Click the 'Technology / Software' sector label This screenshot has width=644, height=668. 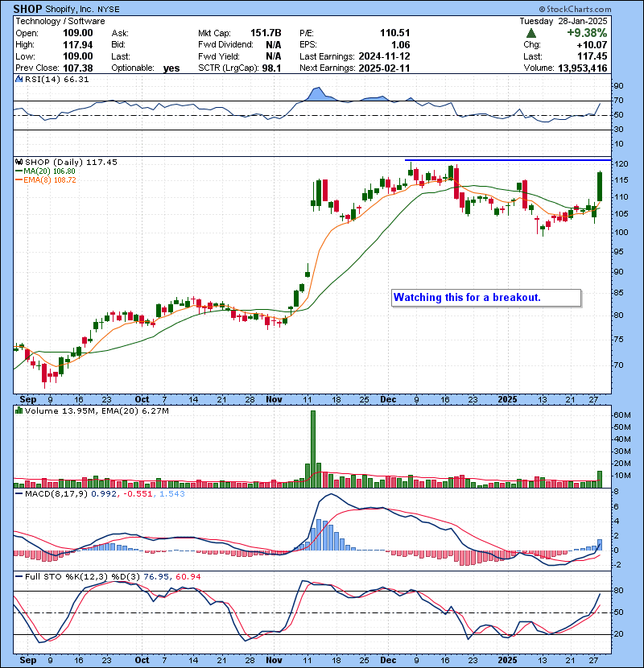click(x=60, y=21)
